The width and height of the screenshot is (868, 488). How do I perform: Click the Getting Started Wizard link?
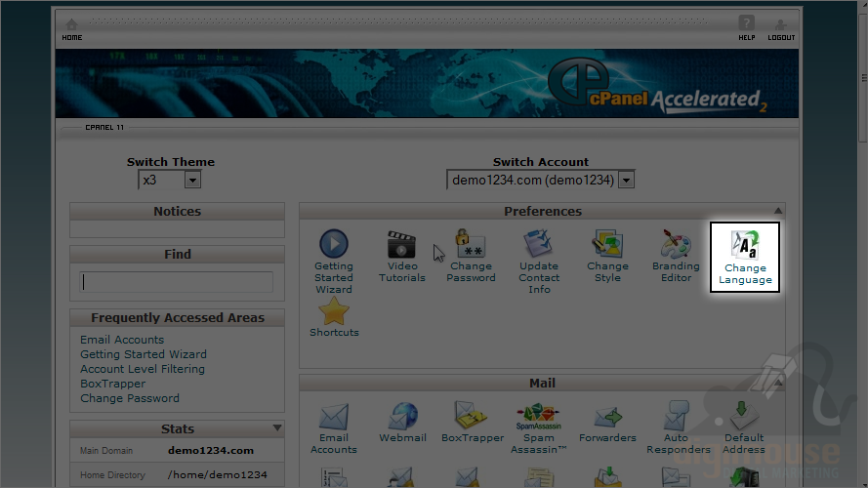point(144,354)
